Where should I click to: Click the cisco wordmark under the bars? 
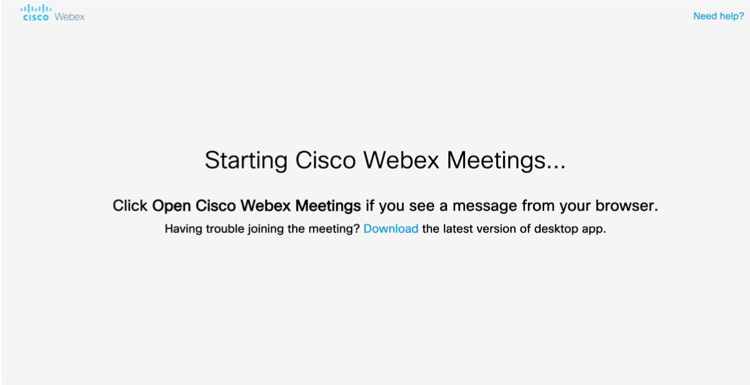[x=36, y=17]
